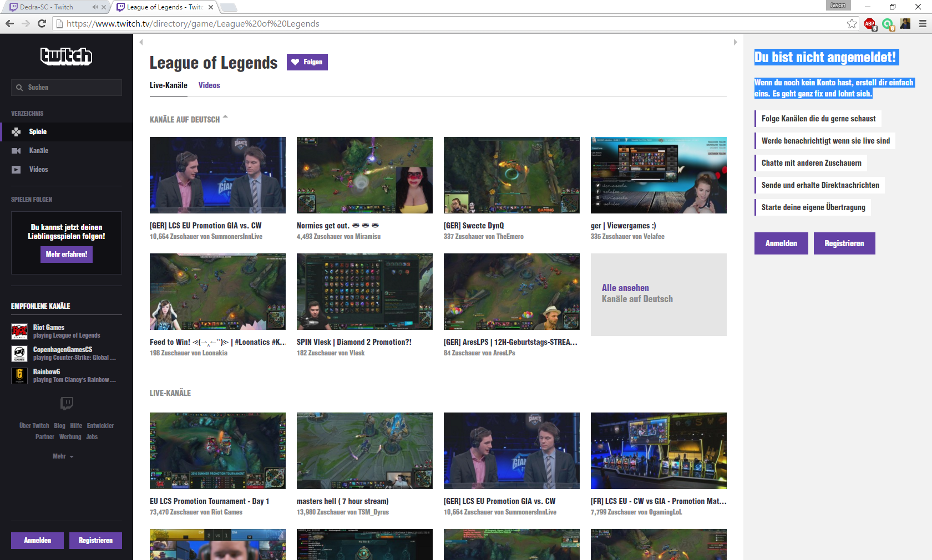Close the Dedra-SC Twitch tab

[104, 7]
